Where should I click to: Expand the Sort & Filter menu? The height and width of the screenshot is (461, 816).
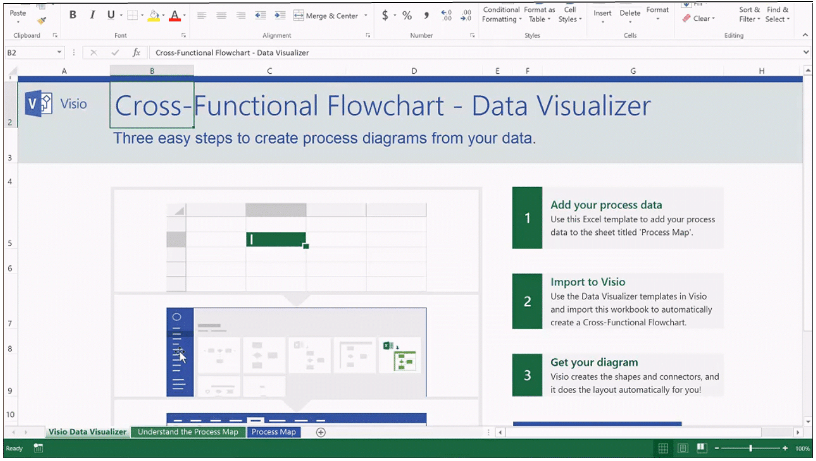click(x=749, y=14)
